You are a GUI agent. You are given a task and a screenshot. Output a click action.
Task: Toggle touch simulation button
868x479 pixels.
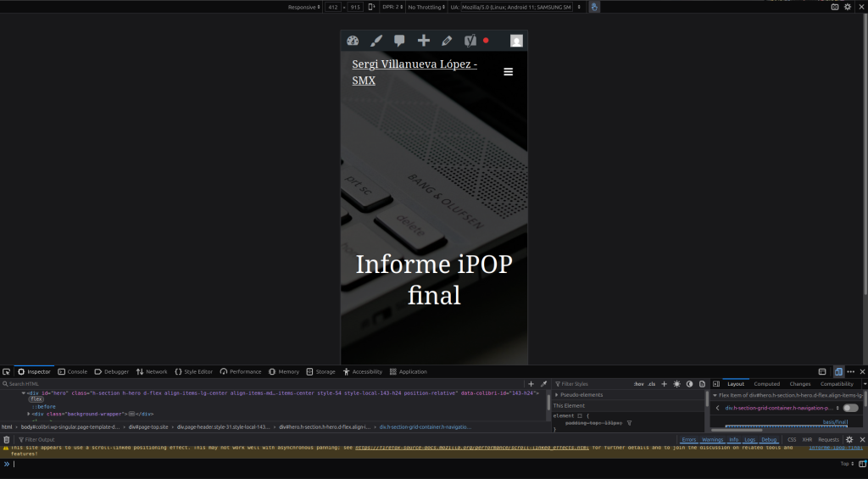(x=594, y=7)
